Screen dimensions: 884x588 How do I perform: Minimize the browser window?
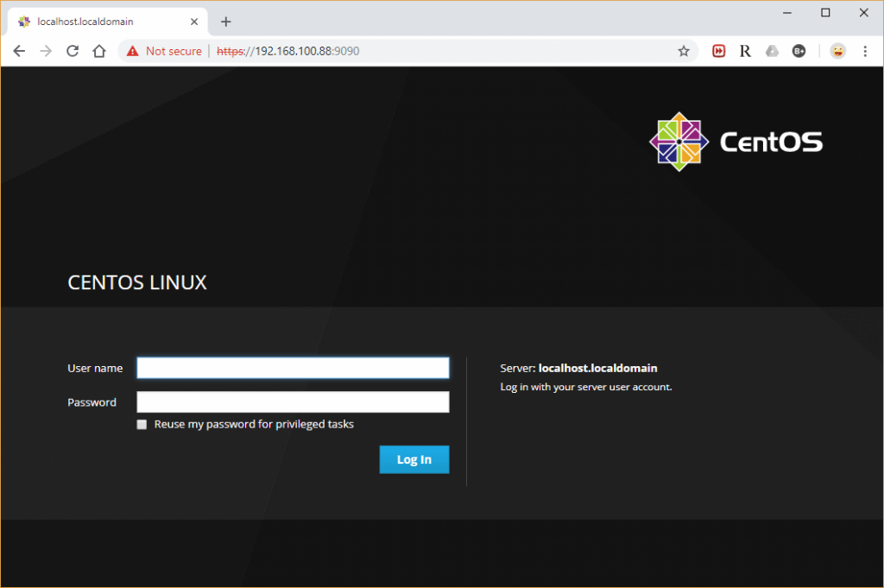coord(787,13)
